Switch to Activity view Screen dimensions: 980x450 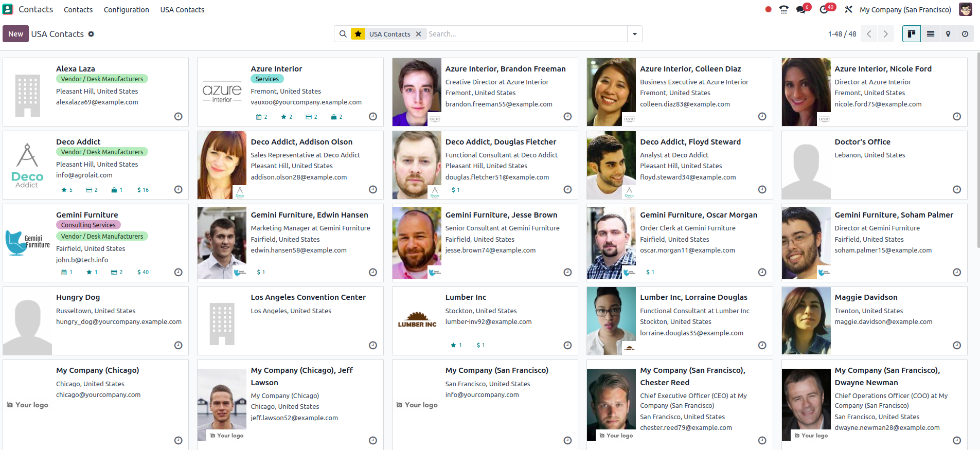point(965,34)
